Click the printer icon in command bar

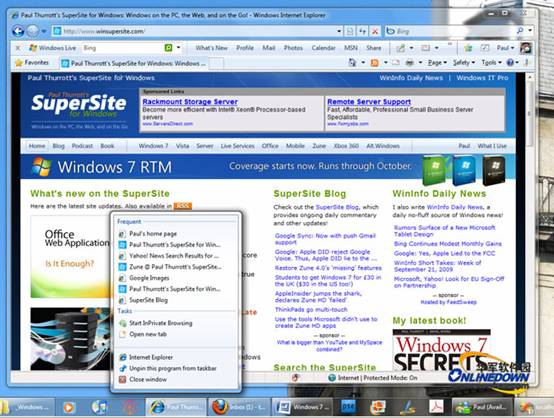[409, 63]
